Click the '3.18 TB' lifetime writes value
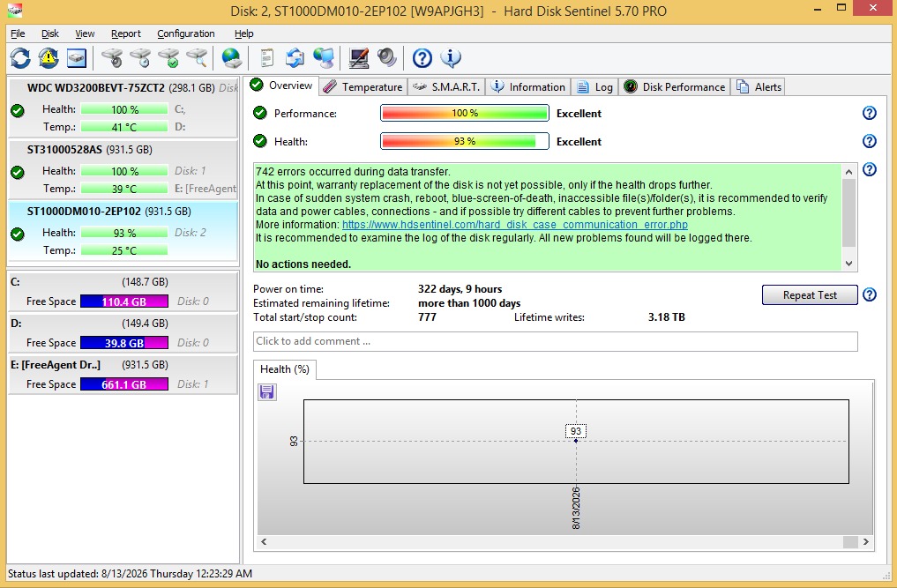This screenshot has height=588, width=897. 667,316
